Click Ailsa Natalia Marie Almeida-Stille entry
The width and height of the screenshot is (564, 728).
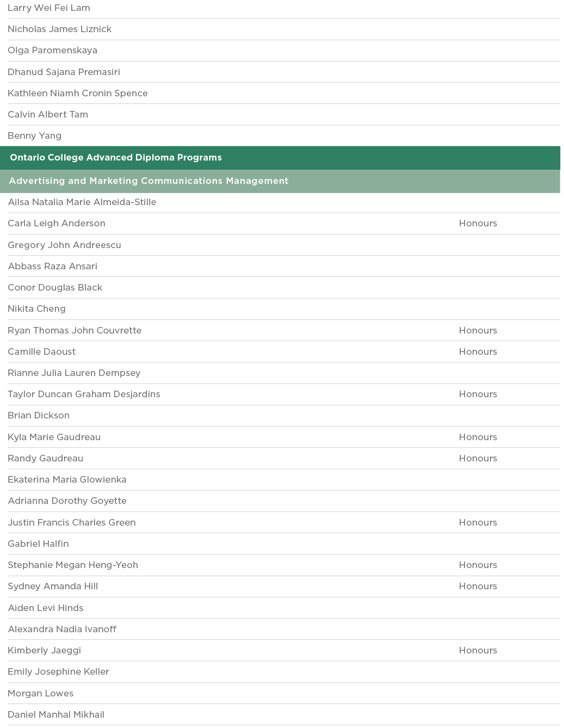click(82, 202)
